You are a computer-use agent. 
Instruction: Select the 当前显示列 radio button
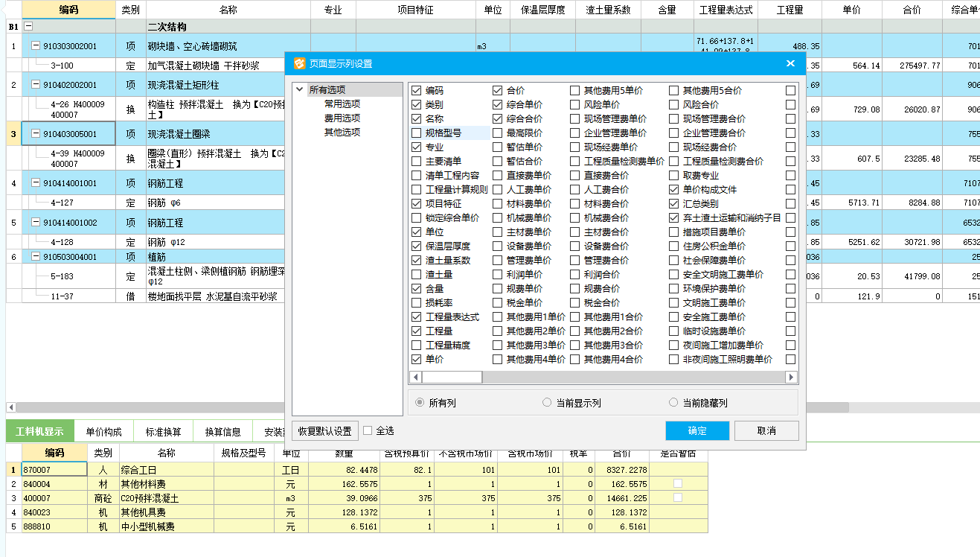pos(548,403)
